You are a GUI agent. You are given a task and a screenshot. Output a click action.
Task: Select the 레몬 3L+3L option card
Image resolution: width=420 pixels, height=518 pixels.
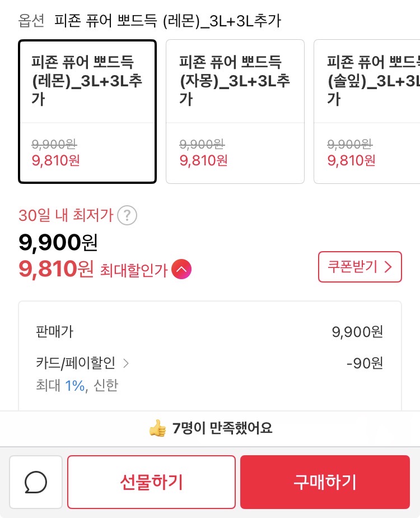coord(87,111)
